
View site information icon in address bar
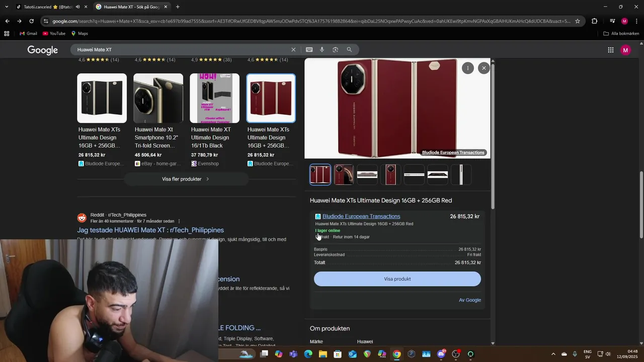coord(46,21)
